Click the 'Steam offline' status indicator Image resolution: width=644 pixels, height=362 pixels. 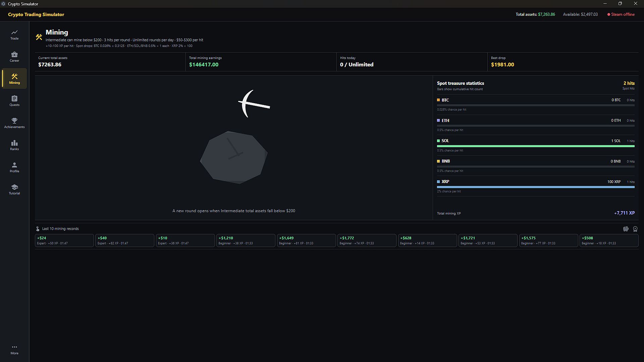621,14
